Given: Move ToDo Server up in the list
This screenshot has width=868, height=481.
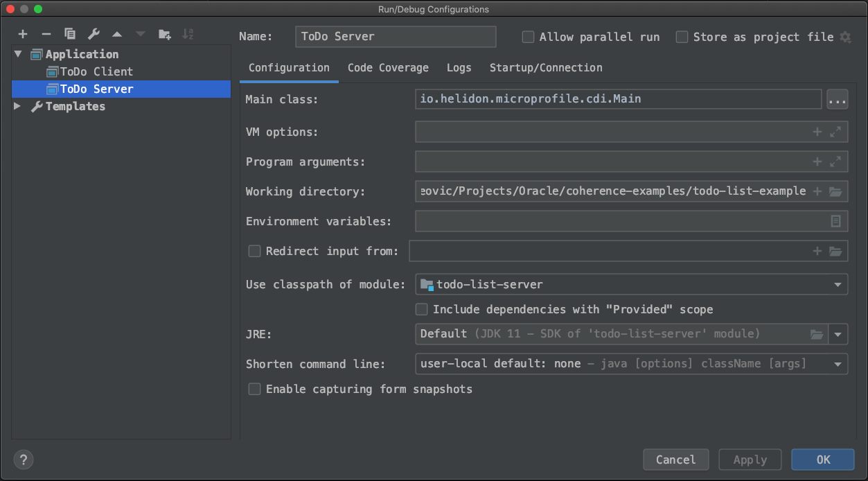Looking at the screenshot, I should click(x=116, y=33).
